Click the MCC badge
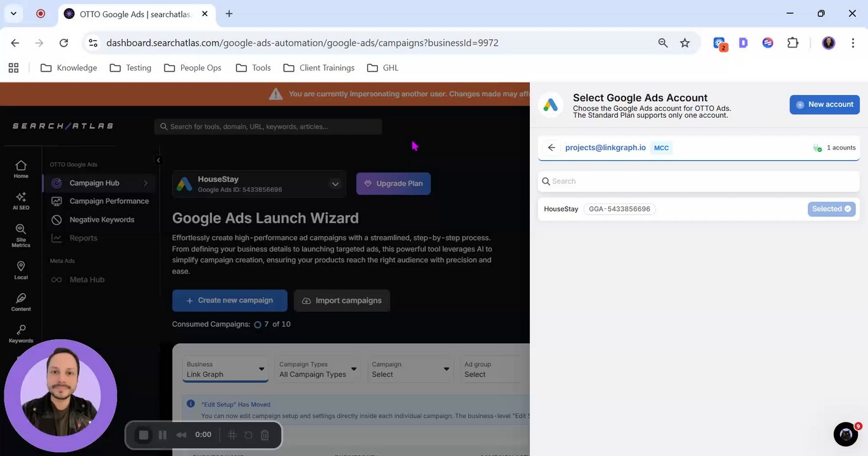Image resolution: width=868 pixels, height=456 pixels. [661, 148]
